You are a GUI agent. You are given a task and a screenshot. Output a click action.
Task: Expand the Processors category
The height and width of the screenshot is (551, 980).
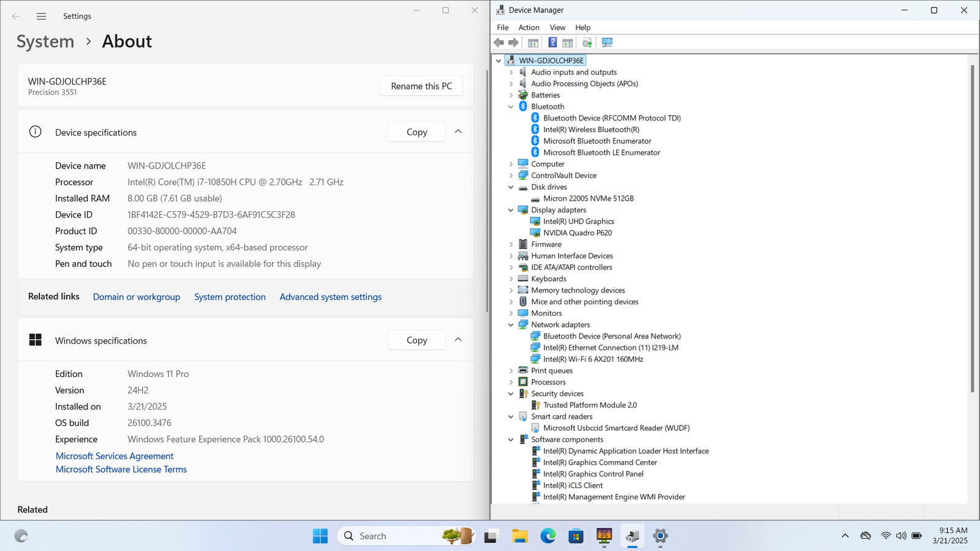[511, 382]
